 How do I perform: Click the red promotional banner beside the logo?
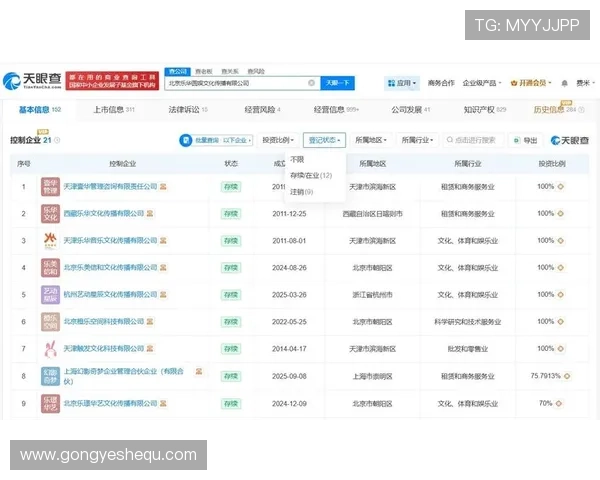pos(112,81)
